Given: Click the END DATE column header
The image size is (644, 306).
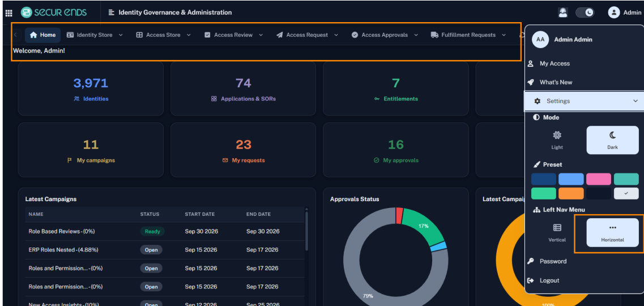Looking at the screenshot, I should coord(258,214).
